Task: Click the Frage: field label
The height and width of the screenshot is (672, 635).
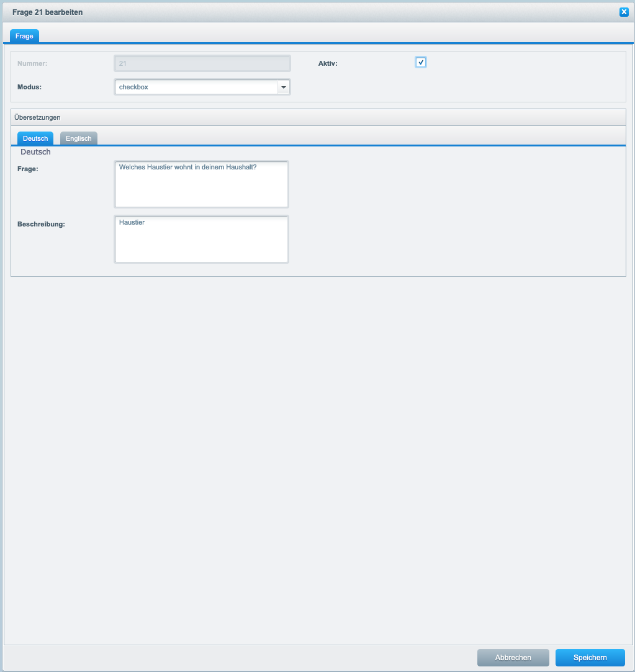Action: tap(28, 169)
